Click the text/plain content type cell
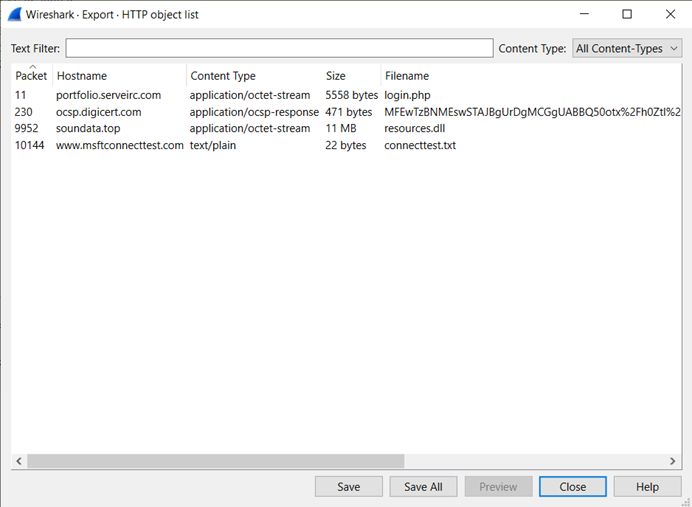 pyautogui.click(x=213, y=145)
